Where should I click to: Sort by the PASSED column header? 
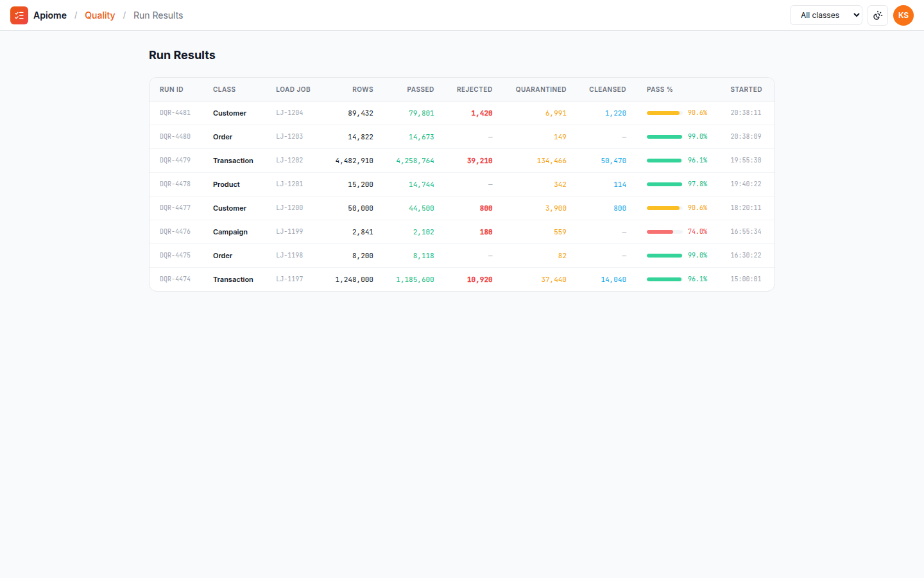(x=420, y=89)
